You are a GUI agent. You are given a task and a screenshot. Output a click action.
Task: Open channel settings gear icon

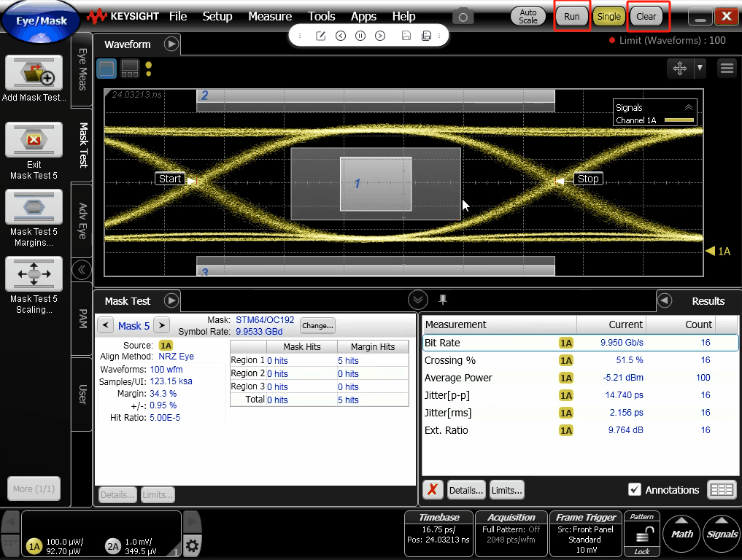point(192,545)
